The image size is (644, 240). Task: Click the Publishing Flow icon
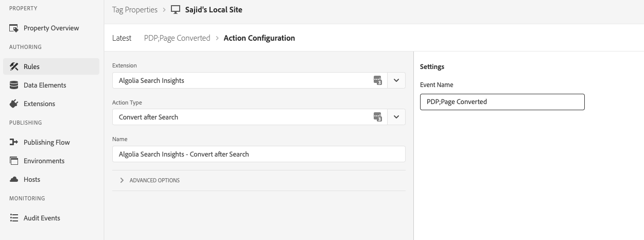(14, 142)
